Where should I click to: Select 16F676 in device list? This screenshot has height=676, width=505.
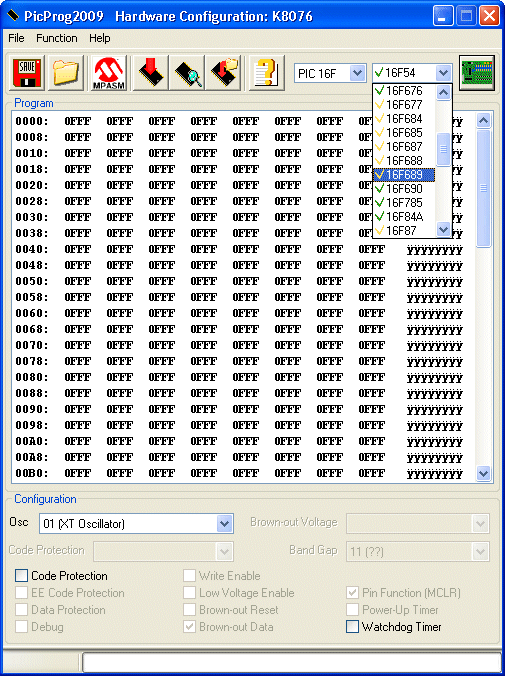(x=404, y=91)
